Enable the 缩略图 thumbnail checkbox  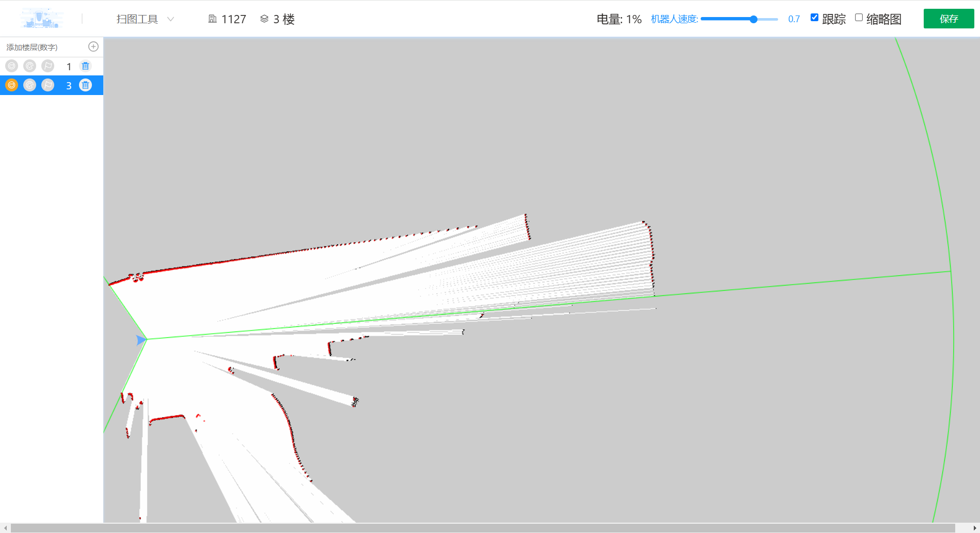[859, 18]
